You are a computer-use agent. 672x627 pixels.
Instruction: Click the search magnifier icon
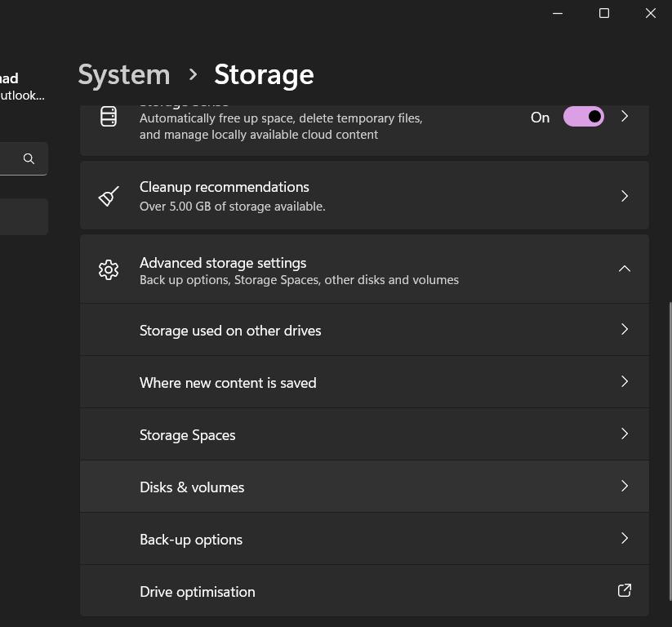tap(29, 159)
